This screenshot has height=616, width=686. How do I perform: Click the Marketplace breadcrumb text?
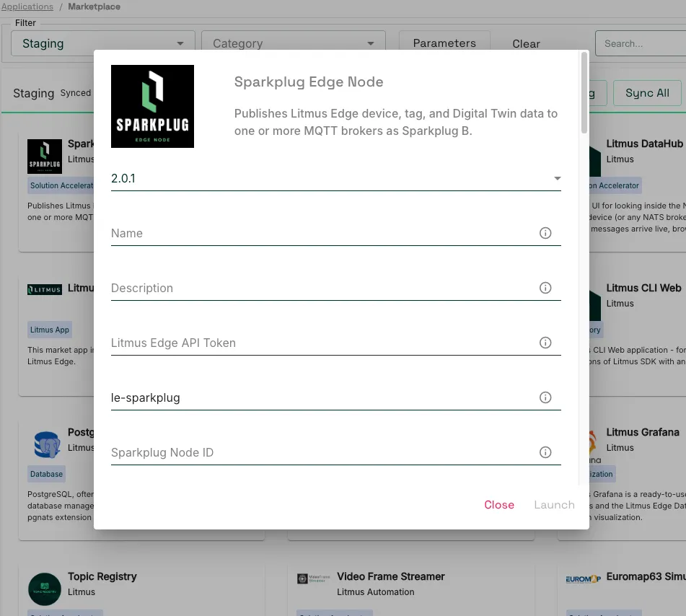(x=94, y=6)
